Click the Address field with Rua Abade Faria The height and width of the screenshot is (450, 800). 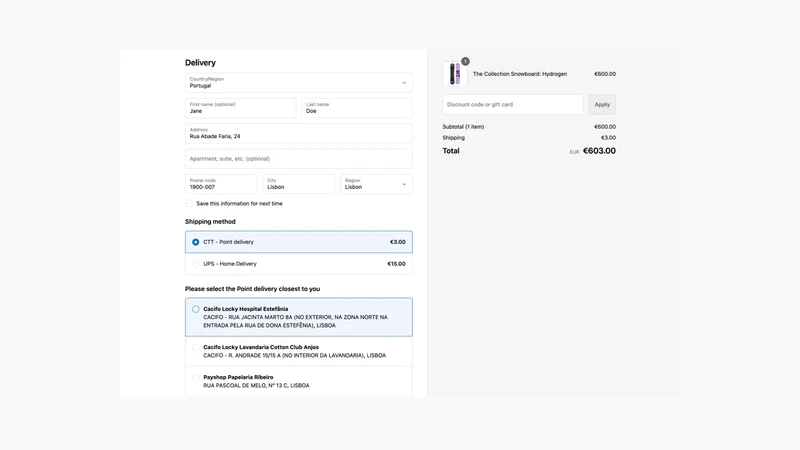(x=298, y=133)
